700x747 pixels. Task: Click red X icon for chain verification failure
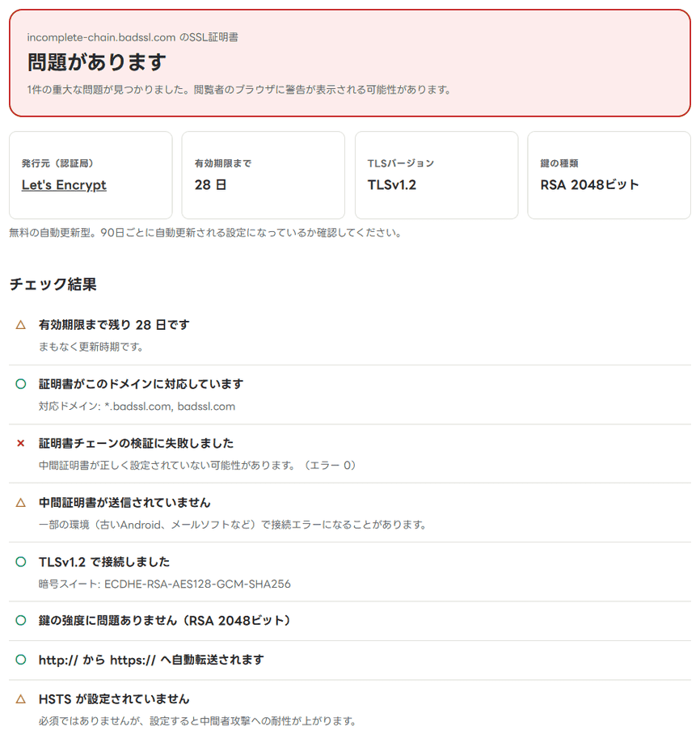click(20, 443)
